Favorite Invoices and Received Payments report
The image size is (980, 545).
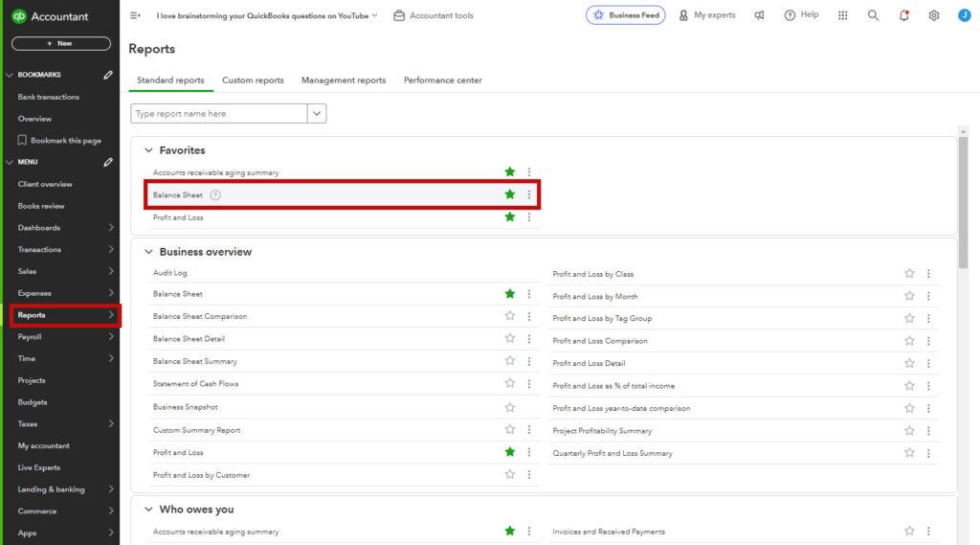click(909, 532)
